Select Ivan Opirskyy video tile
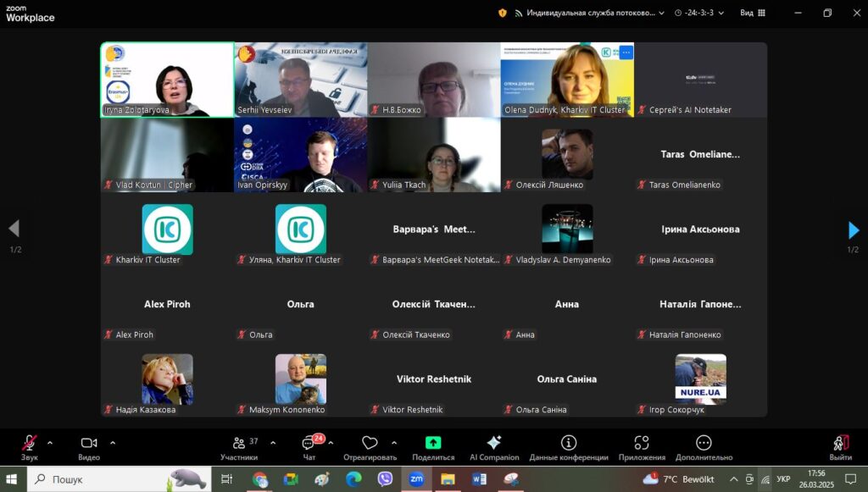This screenshot has height=492, width=868. pos(301,155)
